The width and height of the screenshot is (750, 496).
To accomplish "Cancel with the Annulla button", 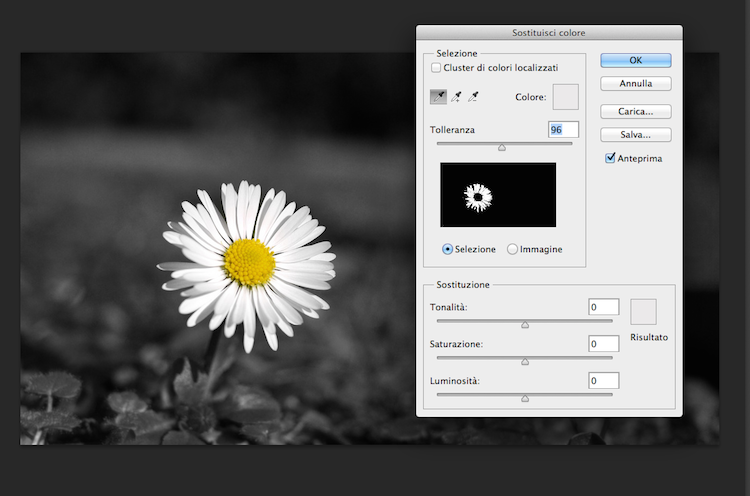I will click(636, 83).
